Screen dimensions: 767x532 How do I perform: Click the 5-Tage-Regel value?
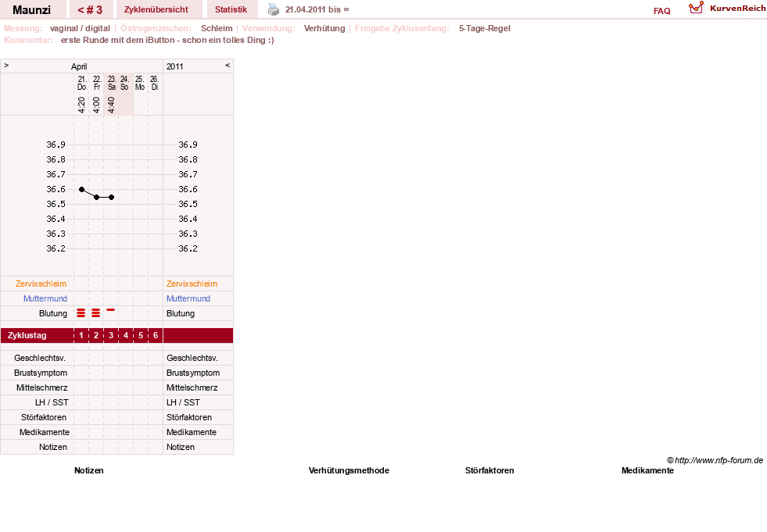tap(484, 28)
